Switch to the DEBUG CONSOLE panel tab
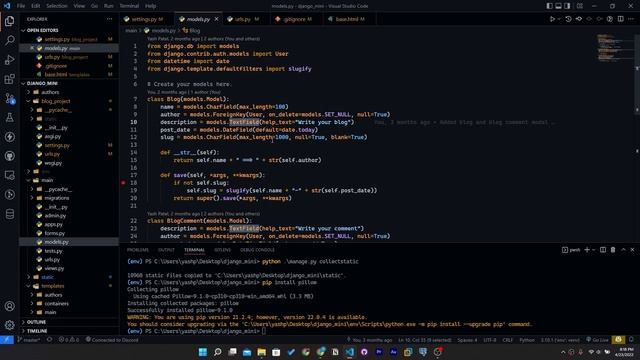 point(257,250)
